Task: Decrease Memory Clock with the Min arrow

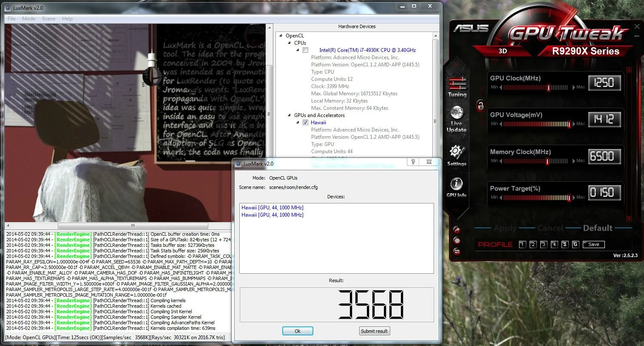Action: pyautogui.click(x=501, y=161)
